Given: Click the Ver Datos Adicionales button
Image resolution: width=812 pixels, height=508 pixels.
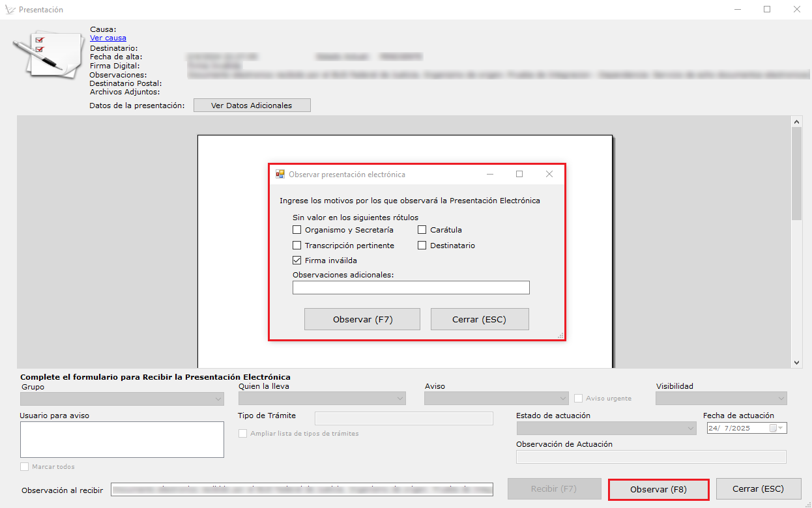Looking at the screenshot, I should 252,106.
